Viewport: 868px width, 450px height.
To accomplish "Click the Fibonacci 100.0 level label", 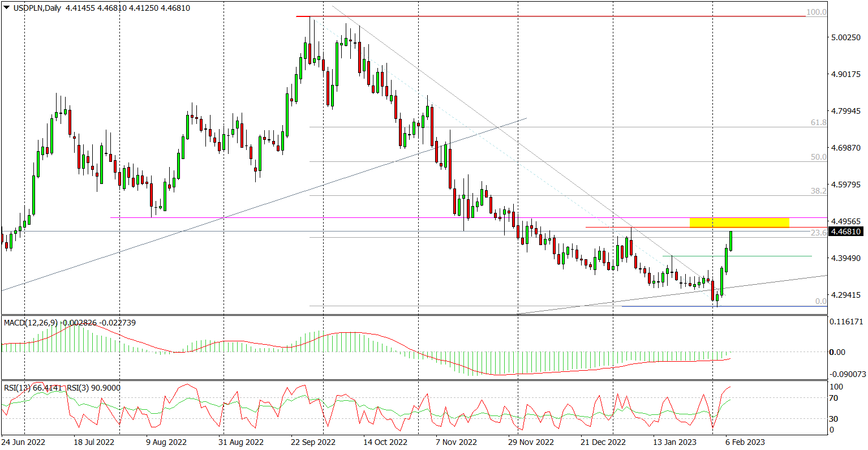I will 816,12.
